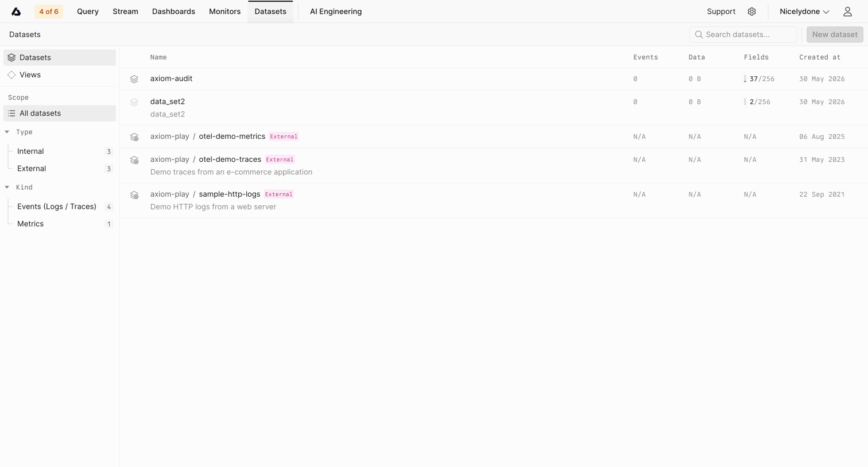Viewport: 868px width, 467px height.
Task: Click the Internal count badge 3
Action: click(108, 151)
